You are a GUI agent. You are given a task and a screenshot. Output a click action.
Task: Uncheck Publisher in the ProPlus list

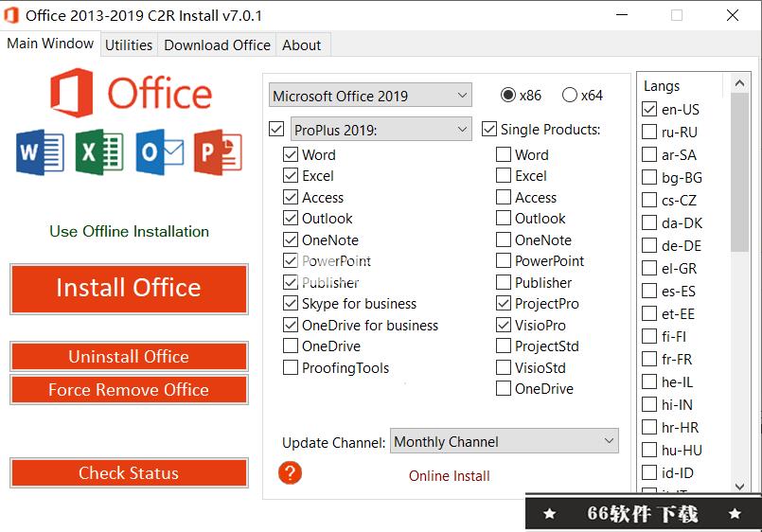pos(291,282)
